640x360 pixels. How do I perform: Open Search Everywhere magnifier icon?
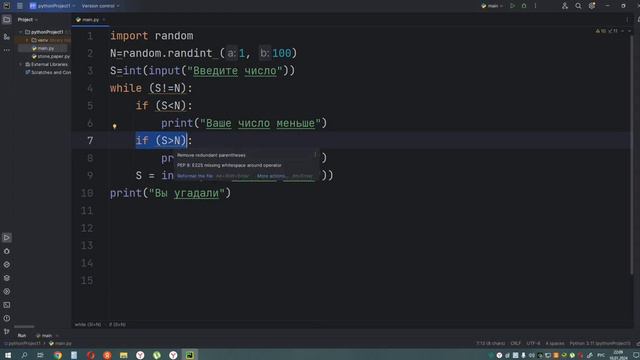578,6
